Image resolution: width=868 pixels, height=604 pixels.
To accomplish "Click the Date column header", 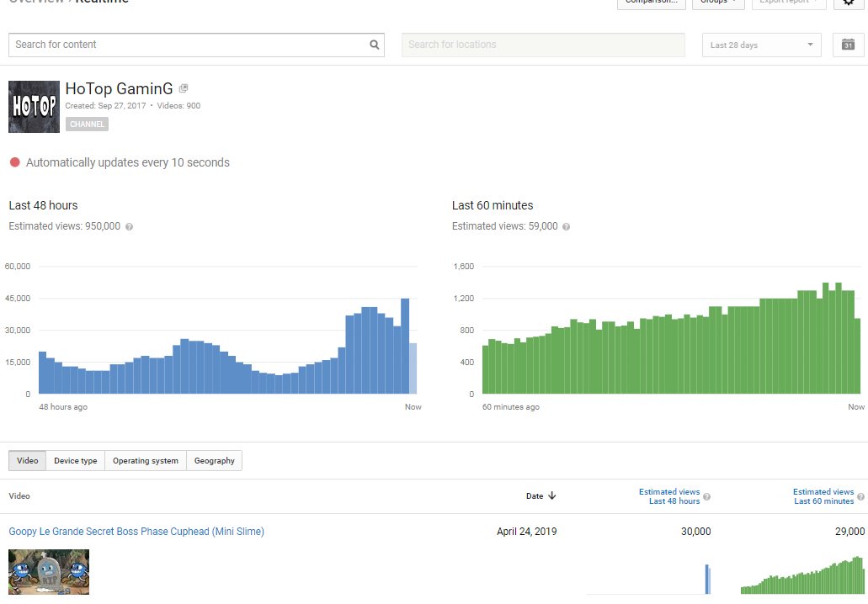I will 535,496.
